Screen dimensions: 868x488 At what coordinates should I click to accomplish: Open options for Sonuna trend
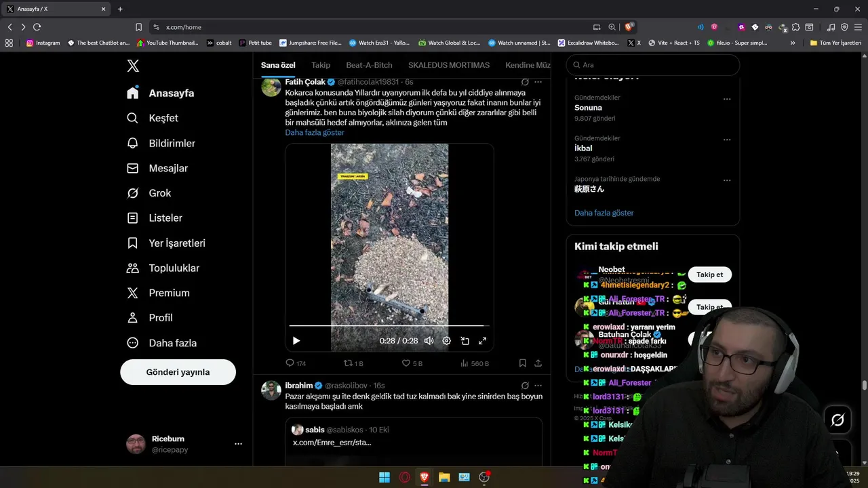pyautogui.click(x=727, y=99)
